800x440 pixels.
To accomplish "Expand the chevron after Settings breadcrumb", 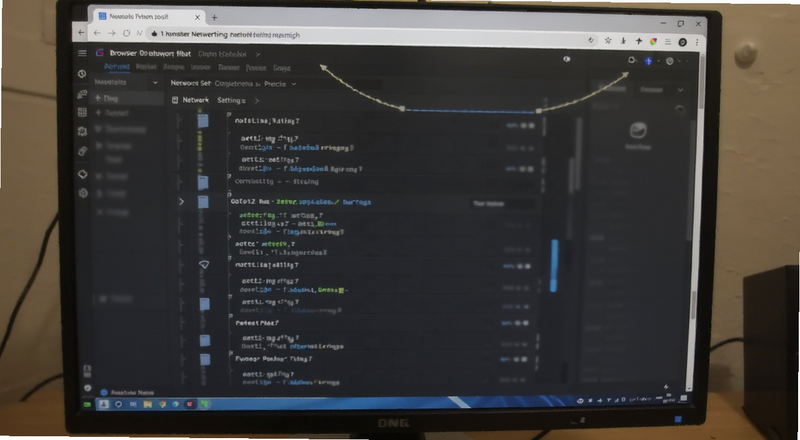I will (257, 101).
